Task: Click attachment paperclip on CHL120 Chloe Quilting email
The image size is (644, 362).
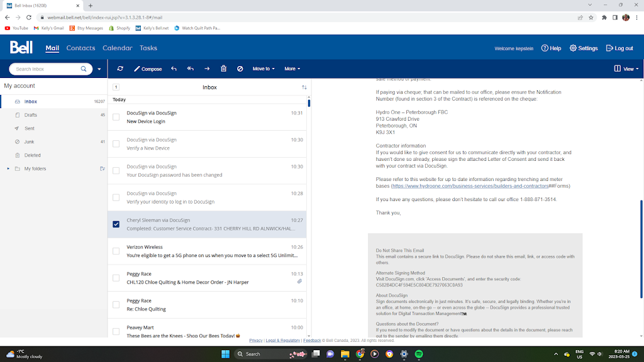Action: (299, 282)
